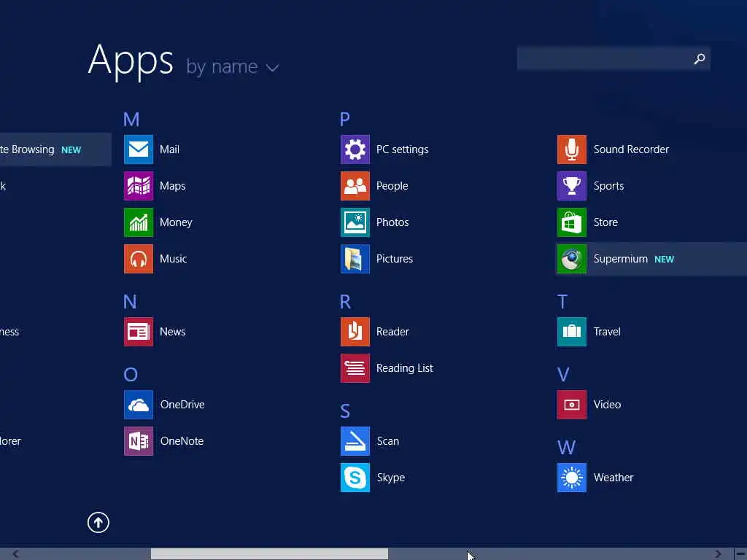The image size is (747, 560).
Task: Open PC settings gear icon
Action: click(x=355, y=149)
